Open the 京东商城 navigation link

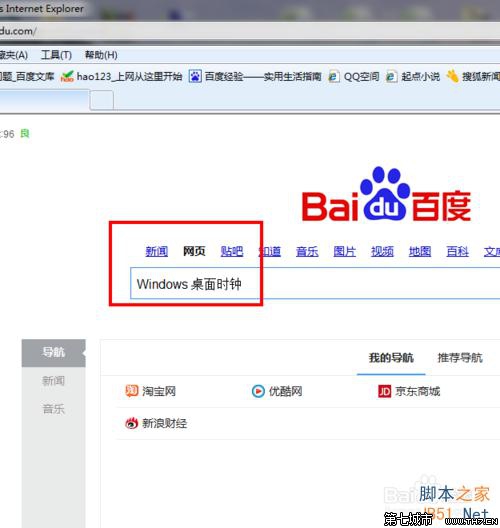click(x=418, y=391)
